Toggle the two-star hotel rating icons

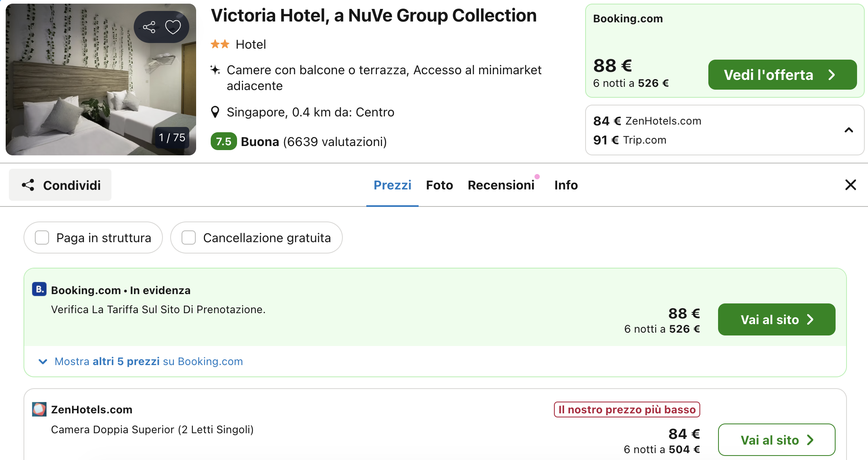tap(220, 44)
